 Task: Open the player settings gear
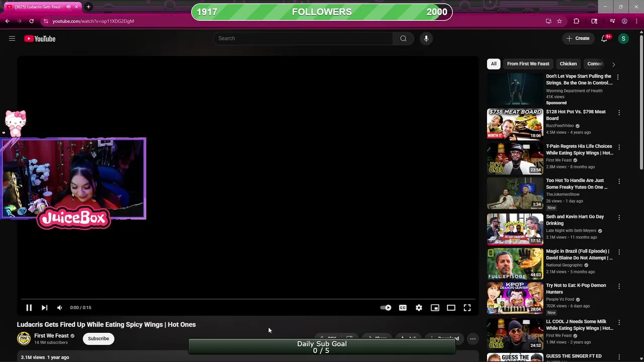pos(419,308)
